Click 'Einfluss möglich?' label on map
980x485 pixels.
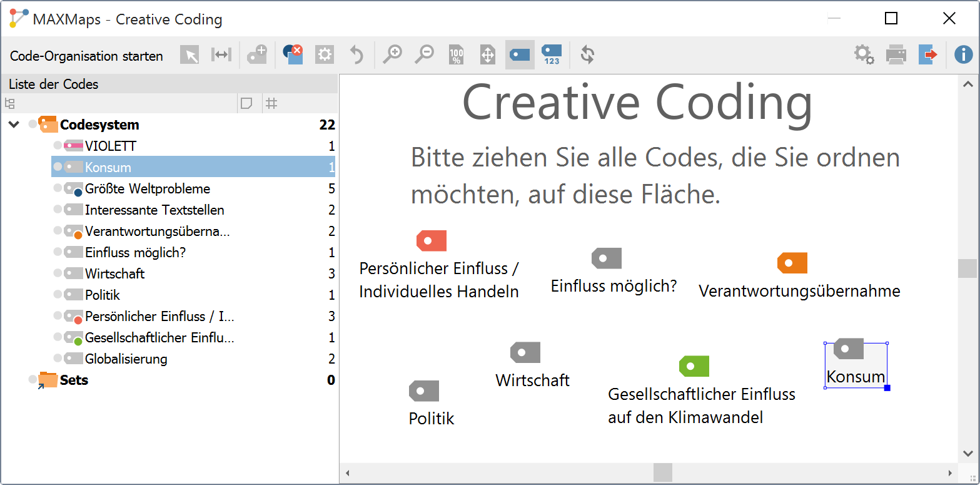[614, 286]
